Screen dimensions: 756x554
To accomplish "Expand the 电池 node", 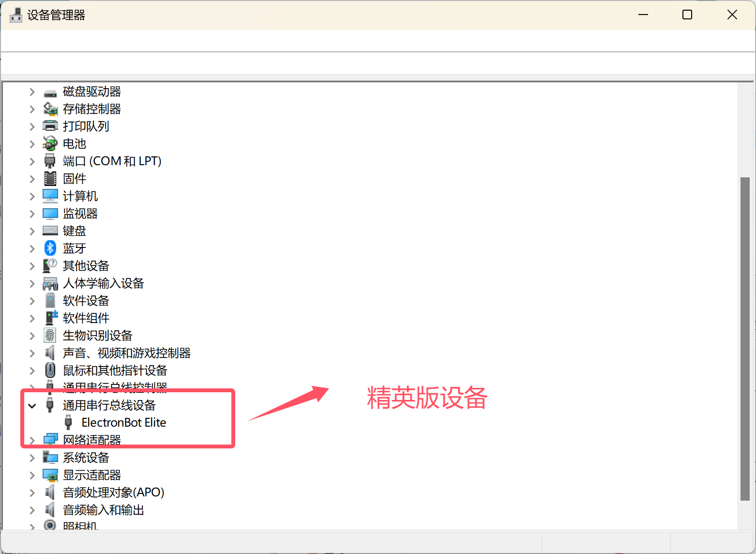I will coord(32,144).
